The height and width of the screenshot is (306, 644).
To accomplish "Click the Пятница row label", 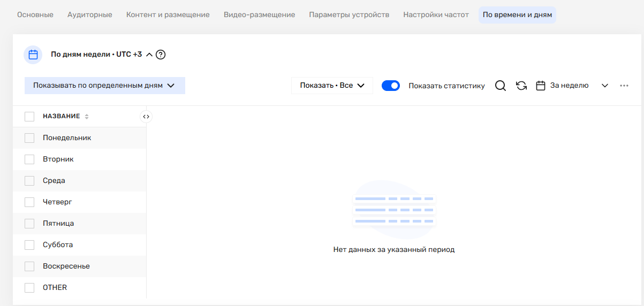I will point(58,223).
